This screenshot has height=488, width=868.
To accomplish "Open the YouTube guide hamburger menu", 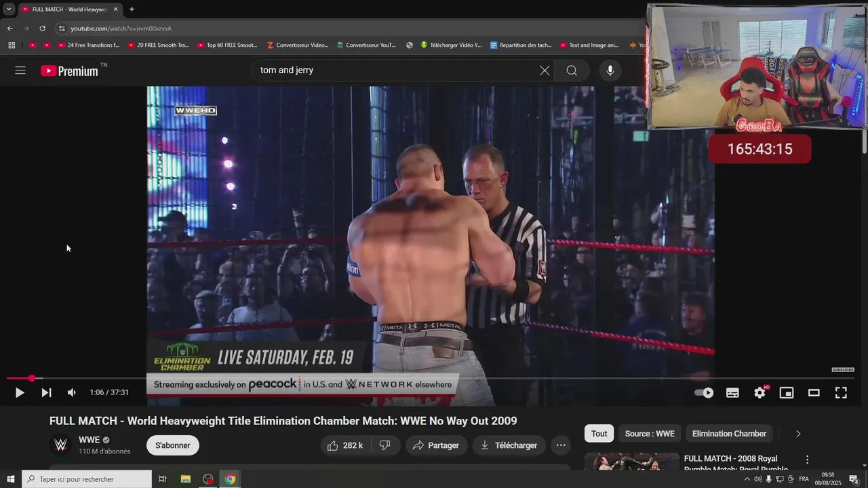I will point(20,70).
